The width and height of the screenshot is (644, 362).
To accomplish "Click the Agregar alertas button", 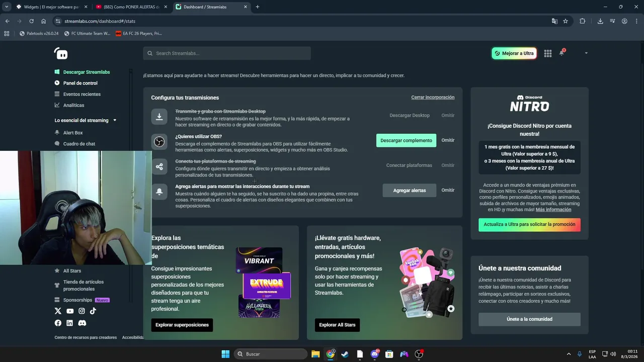I will tap(409, 190).
